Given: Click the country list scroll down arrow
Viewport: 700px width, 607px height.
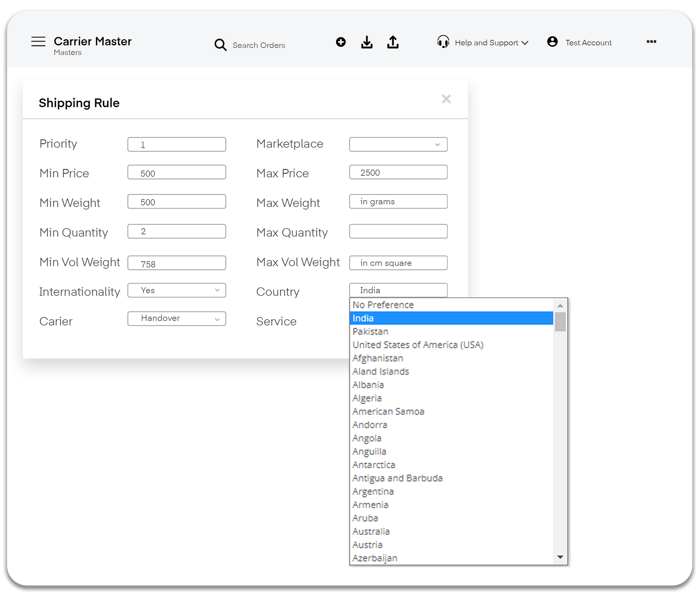Looking at the screenshot, I should point(560,557).
